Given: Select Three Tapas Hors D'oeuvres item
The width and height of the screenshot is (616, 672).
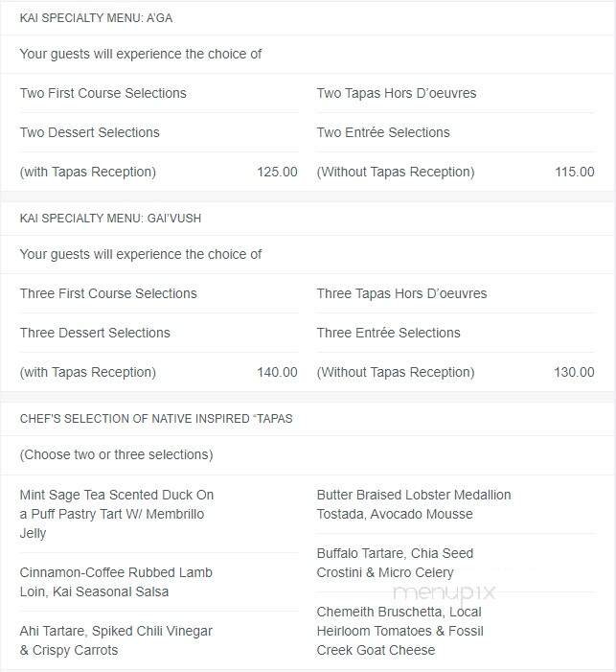Looking at the screenshot, I should coord(401,293).
